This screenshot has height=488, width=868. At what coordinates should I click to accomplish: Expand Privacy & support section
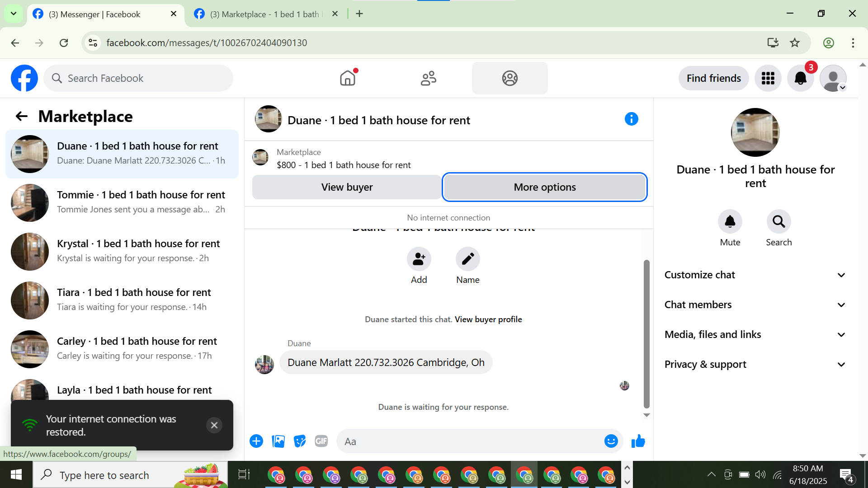[755, 364]
